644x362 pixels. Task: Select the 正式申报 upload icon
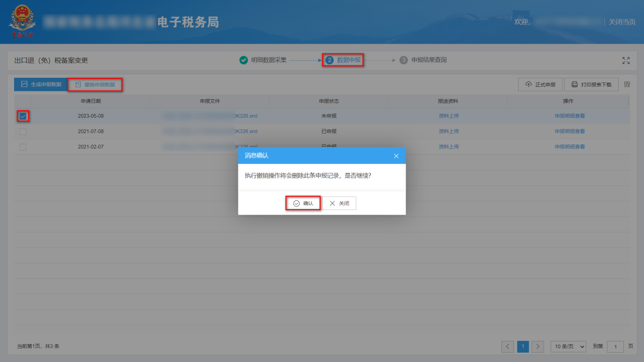pyautogui.click(x=527, y=84)
